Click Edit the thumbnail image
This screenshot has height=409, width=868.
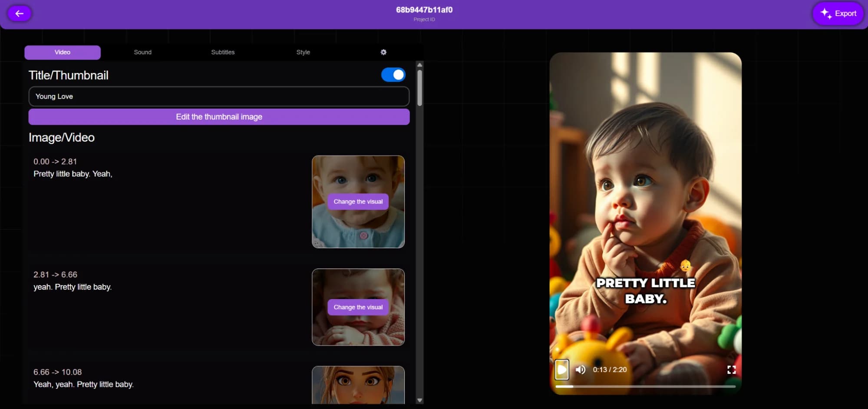219,116
